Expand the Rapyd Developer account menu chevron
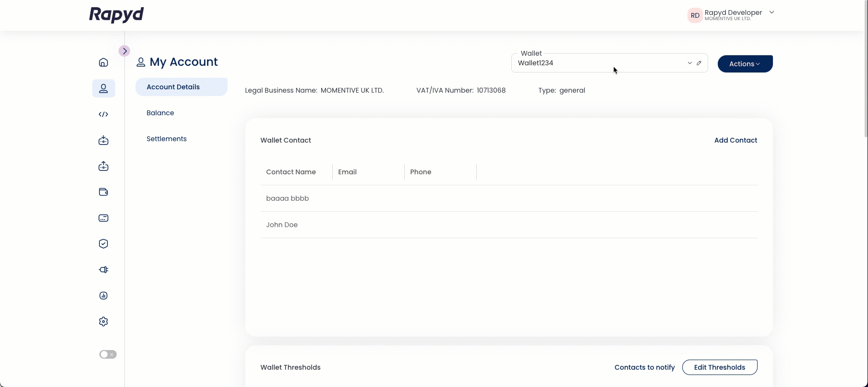This screenshot has width=868, height=387. [x=772, y=12]
